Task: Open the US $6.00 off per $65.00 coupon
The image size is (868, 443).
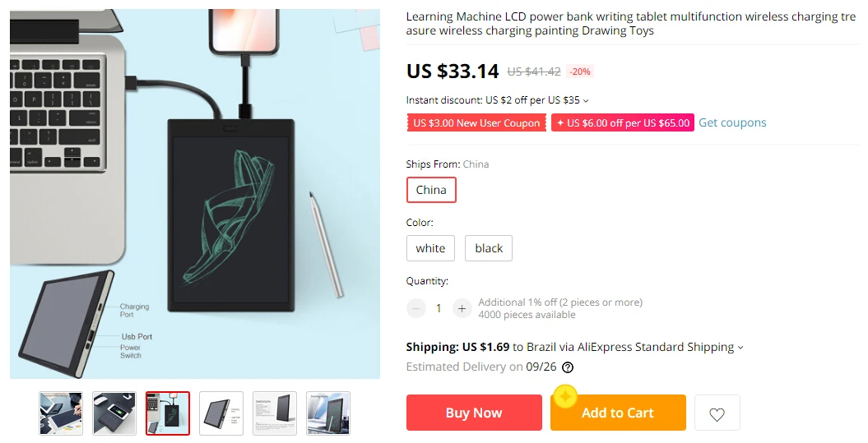Action: tap(623, 122)
